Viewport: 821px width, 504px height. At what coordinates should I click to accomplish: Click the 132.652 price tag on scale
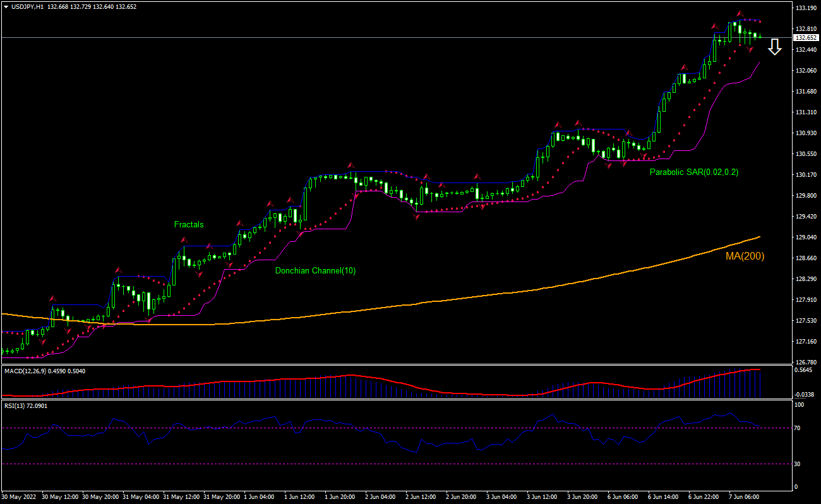tap(806, 37)
